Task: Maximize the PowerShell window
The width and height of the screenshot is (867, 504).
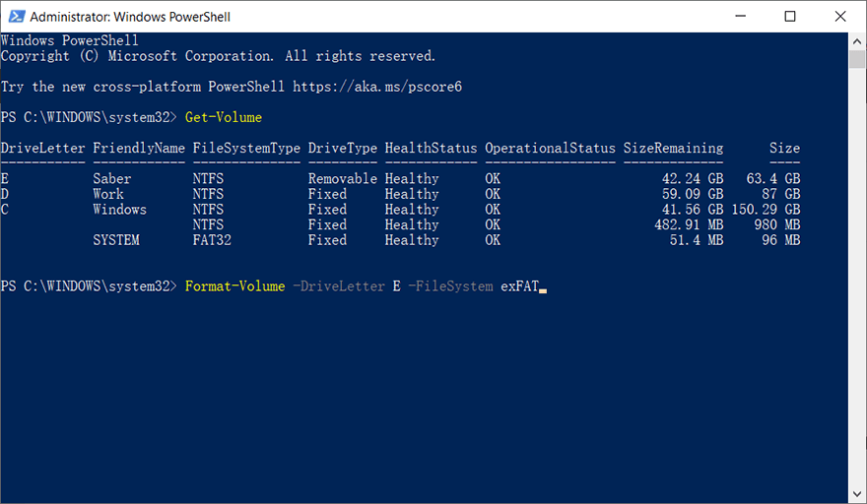Action: coord(790,17)
